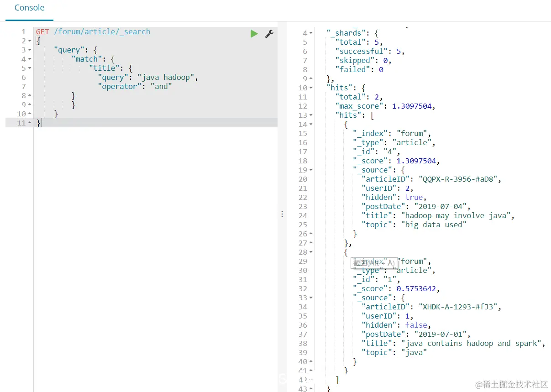Click "hidden": false value
This screenshot has height=392, width=551.
416,325
